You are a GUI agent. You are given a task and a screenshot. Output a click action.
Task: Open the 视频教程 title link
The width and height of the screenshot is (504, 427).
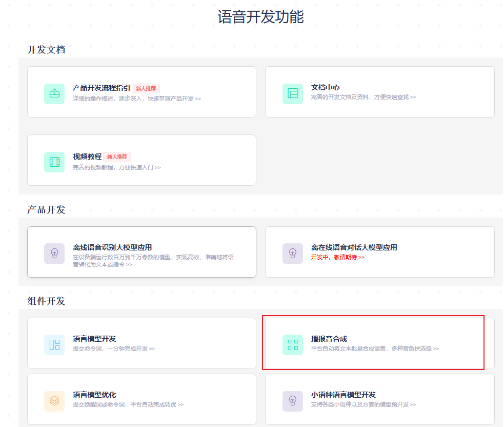87,157
